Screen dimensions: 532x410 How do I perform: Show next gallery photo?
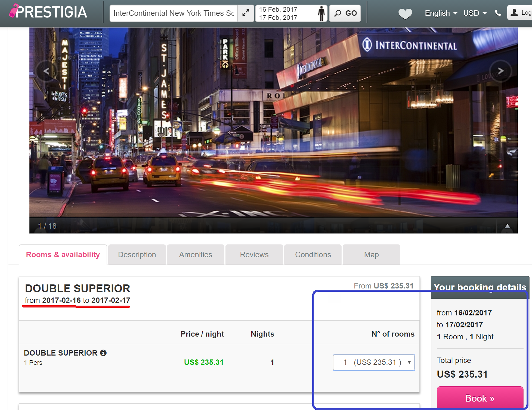(501, 71)
